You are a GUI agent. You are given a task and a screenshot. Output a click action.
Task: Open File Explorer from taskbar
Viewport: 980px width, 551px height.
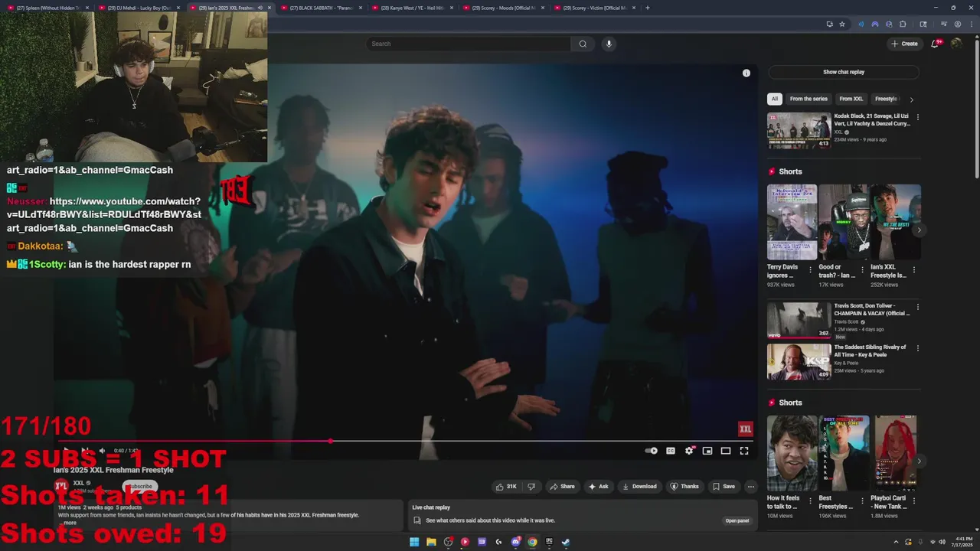431,542
